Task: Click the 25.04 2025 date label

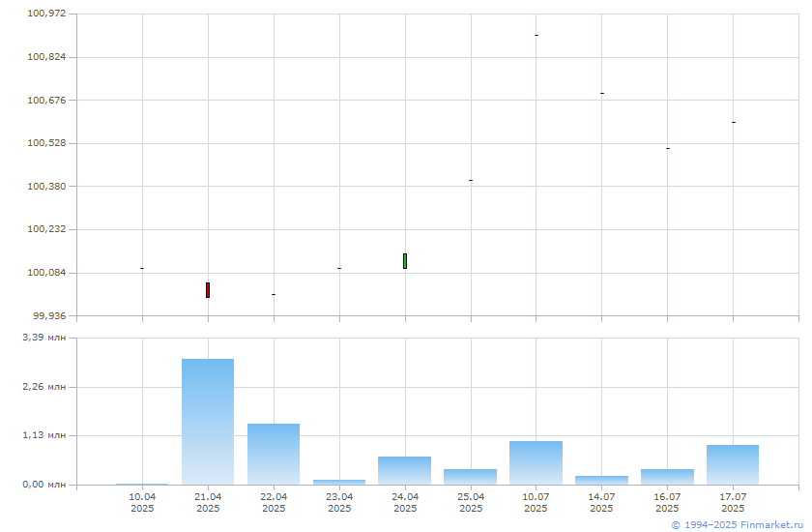Action: click(471, 502)
